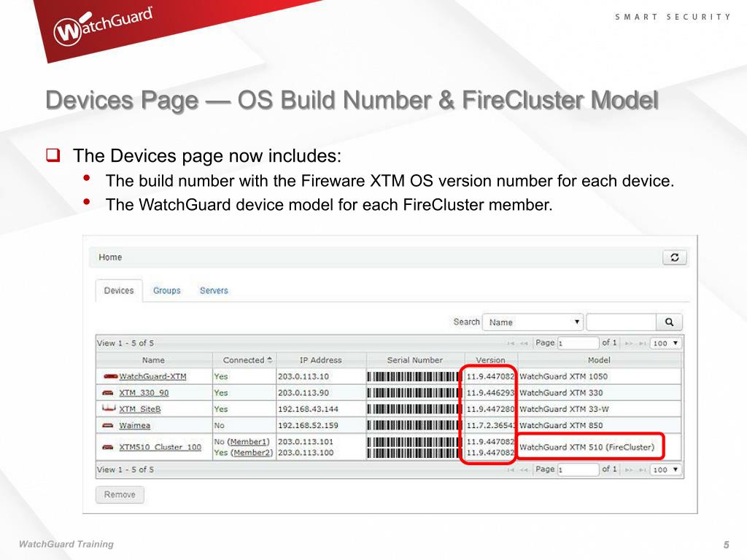747x560 pixels.
Task: Click model WatchGuard XTM 510 (FireCluster)
Action: click(x=587, y=447)
